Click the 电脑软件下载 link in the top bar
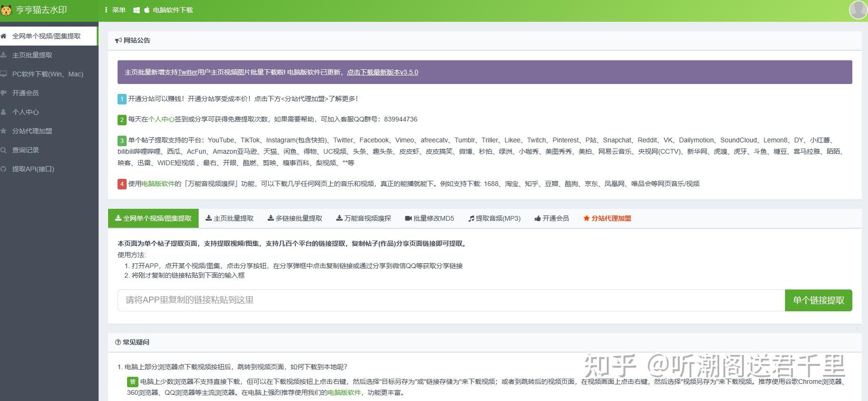The image size is (868, 401). coord(173,10)
